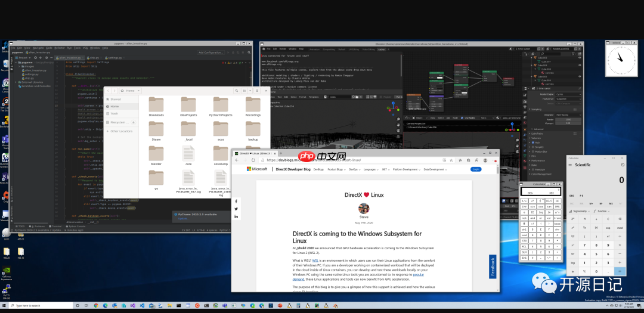Eject the Filesystem drive in Files sidebar

(x=134, y=122)
